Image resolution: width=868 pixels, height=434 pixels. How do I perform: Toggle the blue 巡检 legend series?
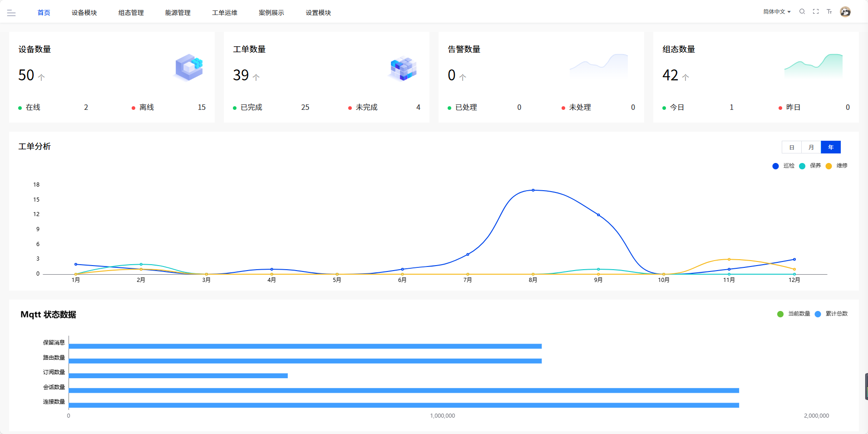coord(784,166)
